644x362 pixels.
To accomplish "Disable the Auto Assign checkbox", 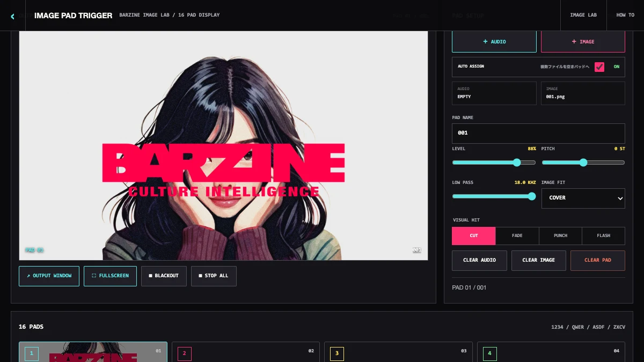I will tap(599, 67).
